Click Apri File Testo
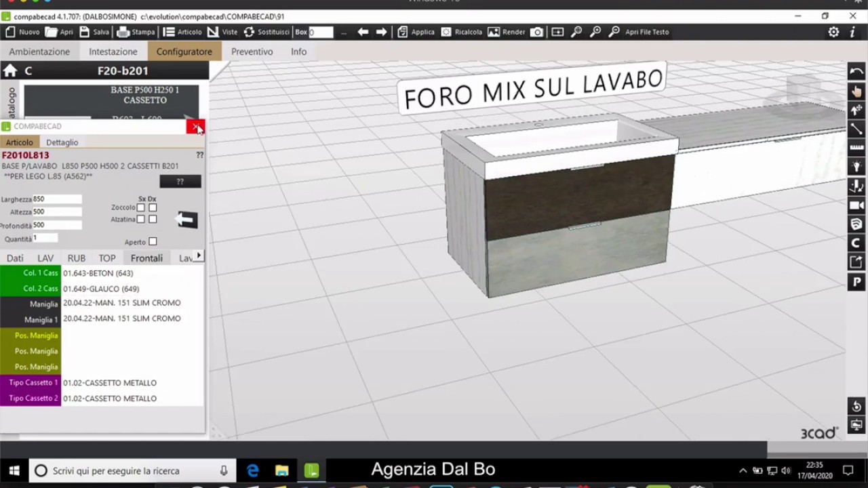Viewport: 868px width, 488px height. [647, 32]
